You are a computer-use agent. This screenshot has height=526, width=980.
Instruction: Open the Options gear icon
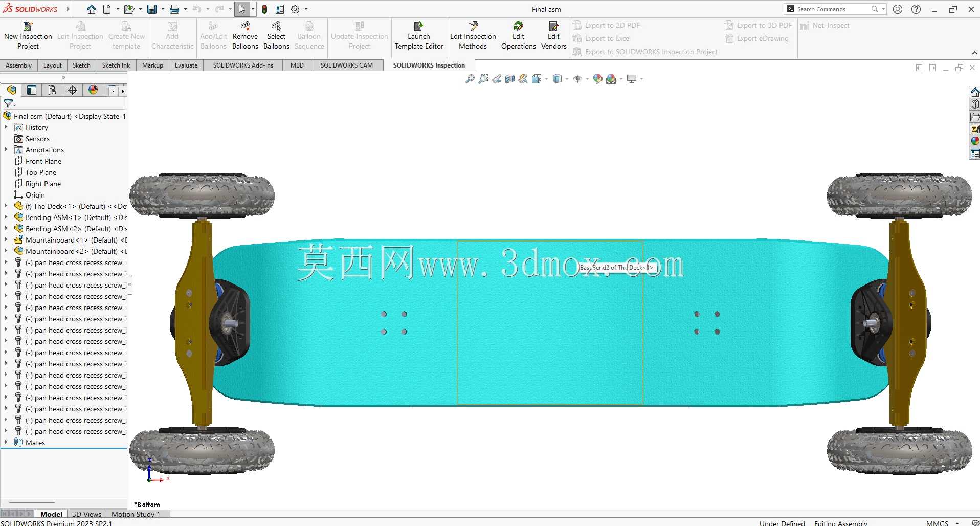pyautogui.click(x=295, y=9)
